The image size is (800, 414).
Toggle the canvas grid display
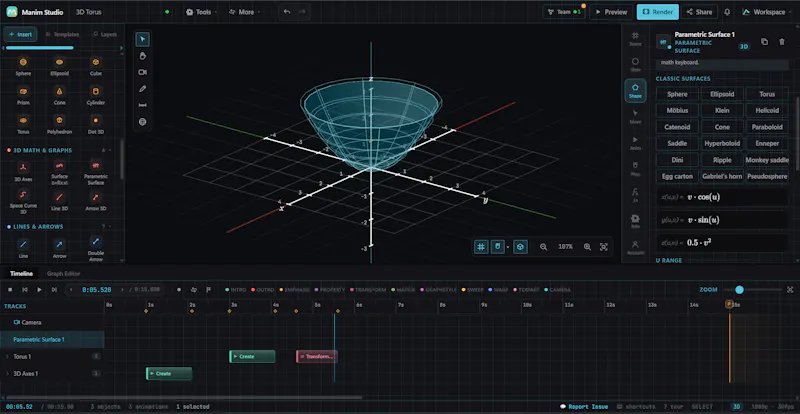[481, 247]
